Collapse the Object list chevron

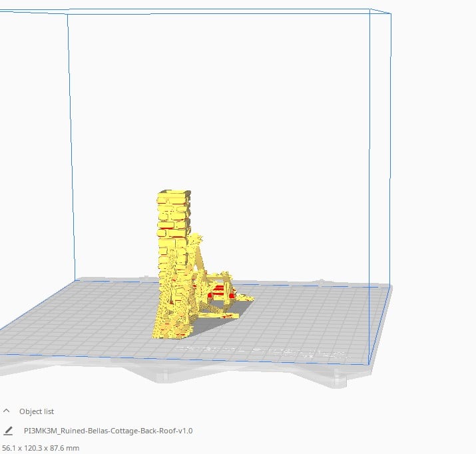pyautogui.click(x=7, y=411)
